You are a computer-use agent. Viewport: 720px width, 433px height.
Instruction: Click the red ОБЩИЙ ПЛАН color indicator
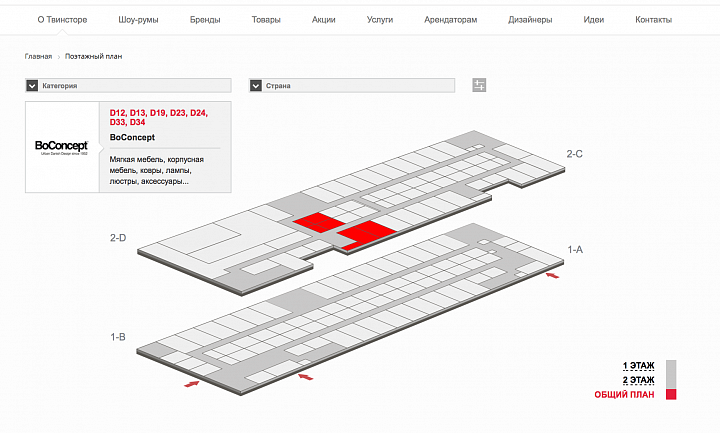(671, 395)
